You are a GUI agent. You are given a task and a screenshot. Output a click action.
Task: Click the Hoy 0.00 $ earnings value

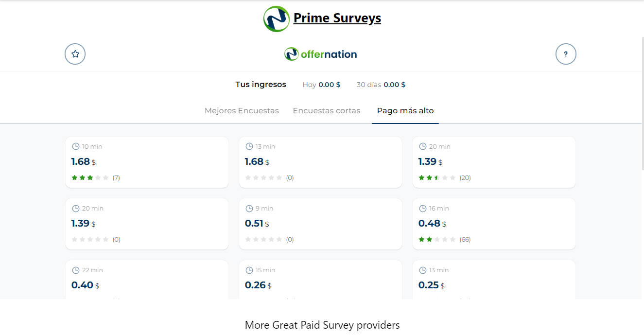321,85
